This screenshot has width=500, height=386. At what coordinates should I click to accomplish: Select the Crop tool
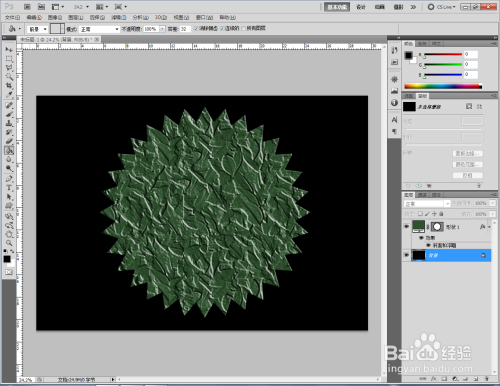tap(9, 86)
